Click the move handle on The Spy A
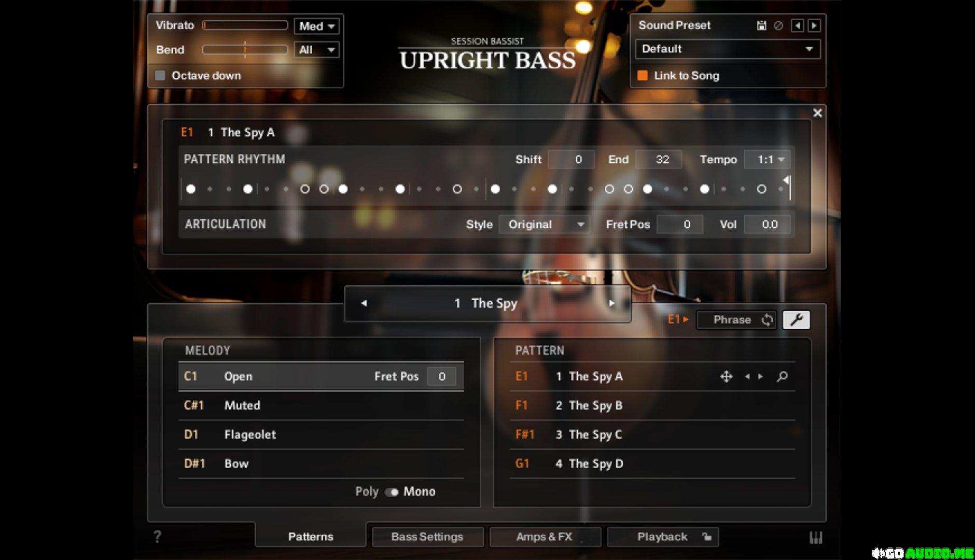Viewport: 975px width, 560px height. click(726, 376)
